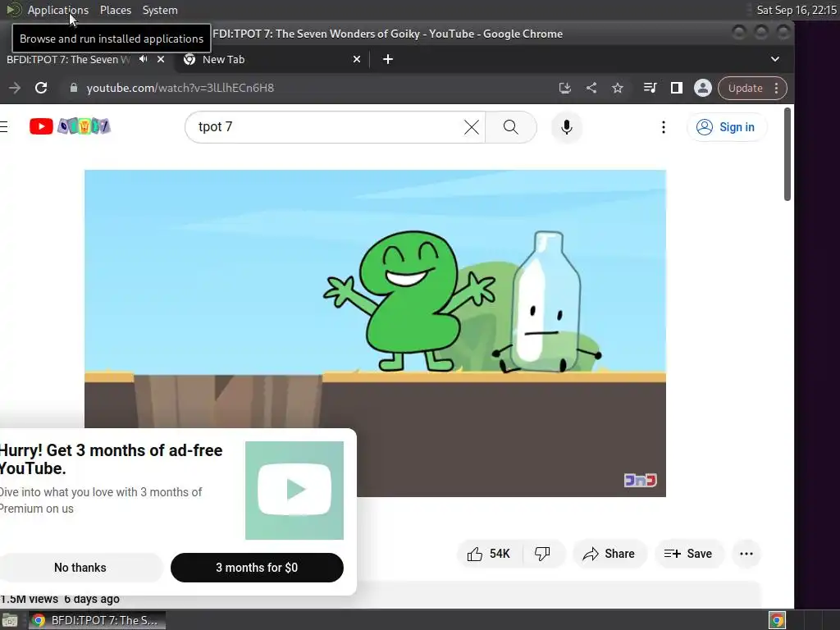Viewport: 840px width, 630px height.
Task: Open the System menu
Action: tap(160, 10)
